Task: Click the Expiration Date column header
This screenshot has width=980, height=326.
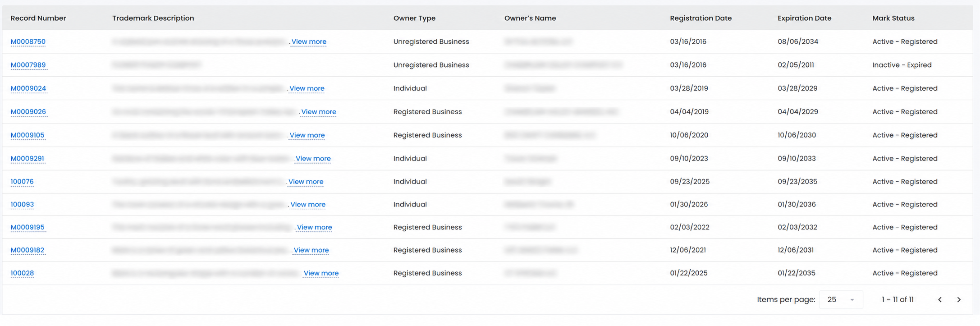Action: (805, 18)
